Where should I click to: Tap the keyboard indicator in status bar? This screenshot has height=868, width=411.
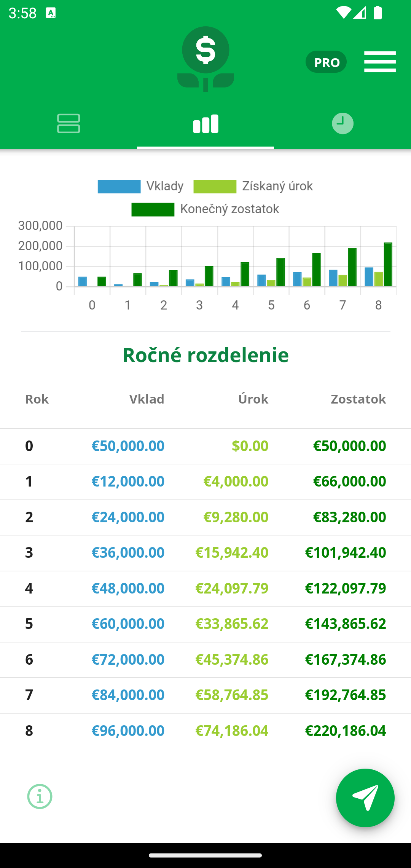[x=51, y=13]
